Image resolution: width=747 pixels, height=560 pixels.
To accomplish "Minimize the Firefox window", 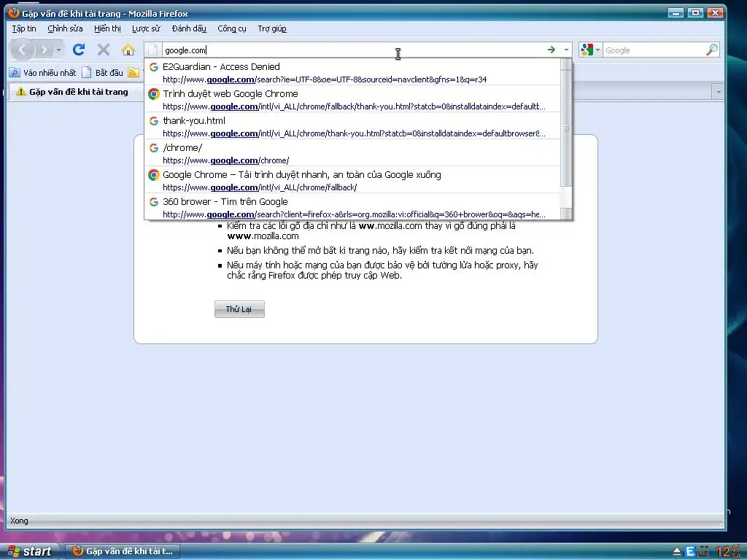I will [x=675, y=13].
